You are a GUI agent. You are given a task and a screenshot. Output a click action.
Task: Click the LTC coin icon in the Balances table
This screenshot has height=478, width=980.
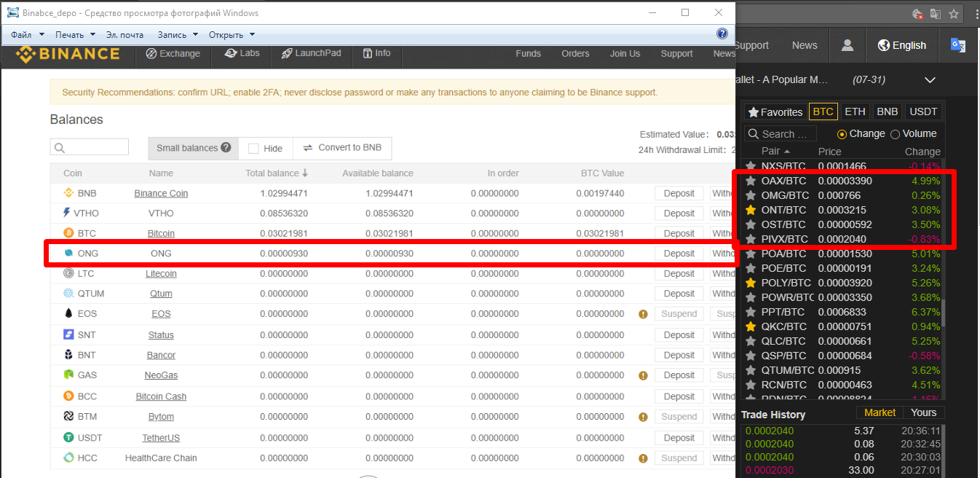pos(69,273)
